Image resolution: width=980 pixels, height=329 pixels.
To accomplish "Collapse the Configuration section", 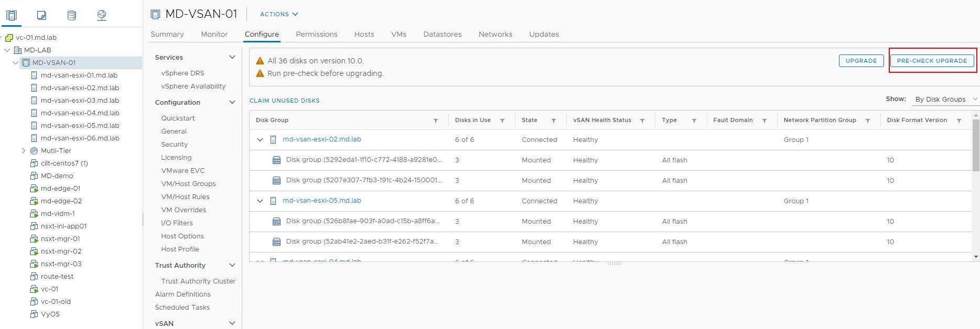I will pos(232,102).
